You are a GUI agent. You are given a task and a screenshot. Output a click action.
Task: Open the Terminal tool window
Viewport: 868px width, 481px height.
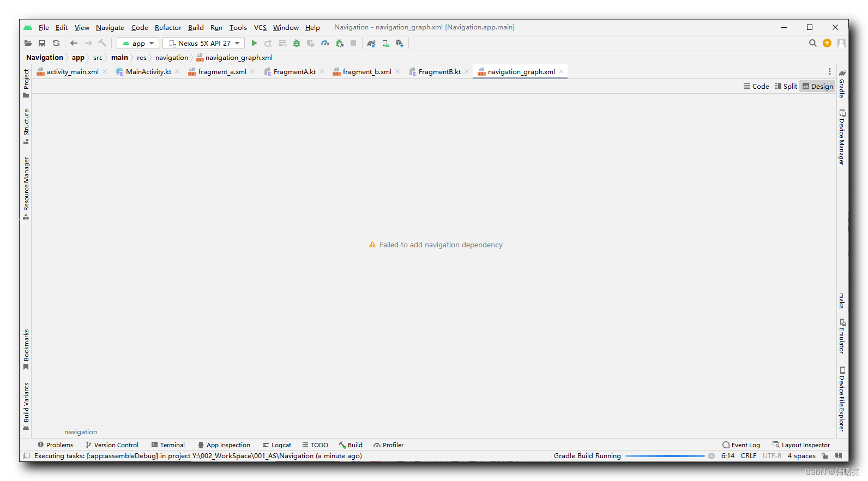(168, 445)
